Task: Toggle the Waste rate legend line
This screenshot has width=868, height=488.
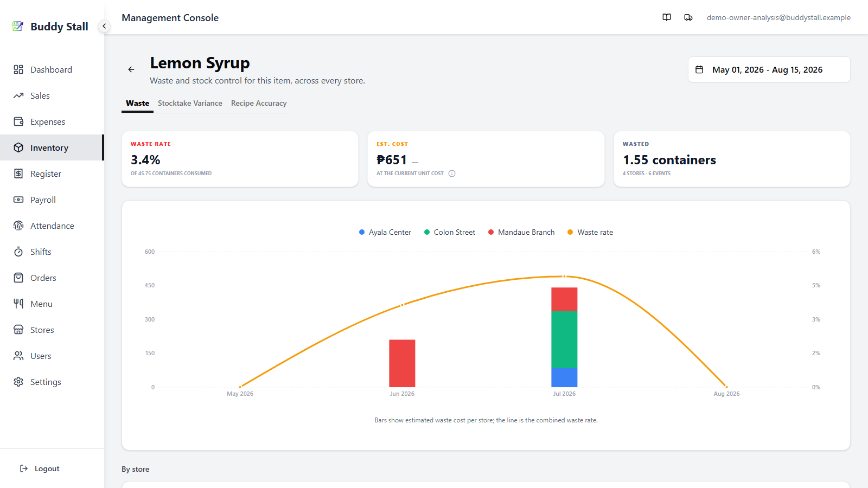Action: pos(590,232)
